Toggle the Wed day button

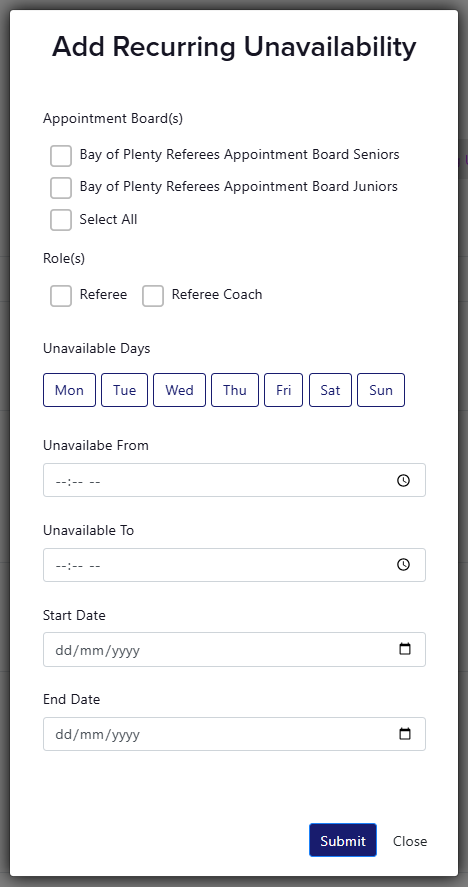(x=179, y=390)
